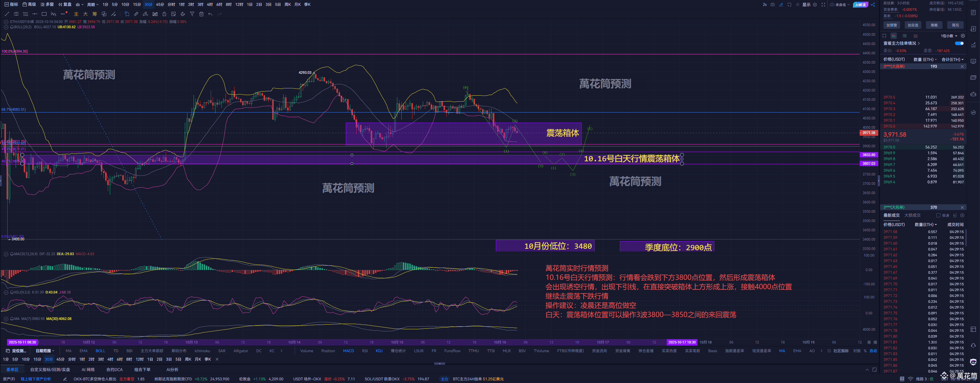This screenshot has width=980, height=383.
Task: Click the undo arrow in drawing toolbar
Action: pyautogui.click(x=210, y=14)
